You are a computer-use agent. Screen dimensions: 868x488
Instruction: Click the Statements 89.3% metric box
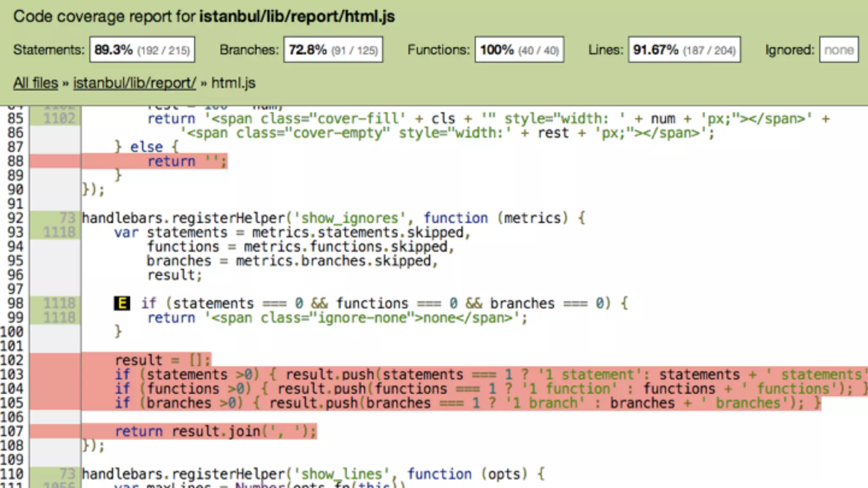coord(142,50)
